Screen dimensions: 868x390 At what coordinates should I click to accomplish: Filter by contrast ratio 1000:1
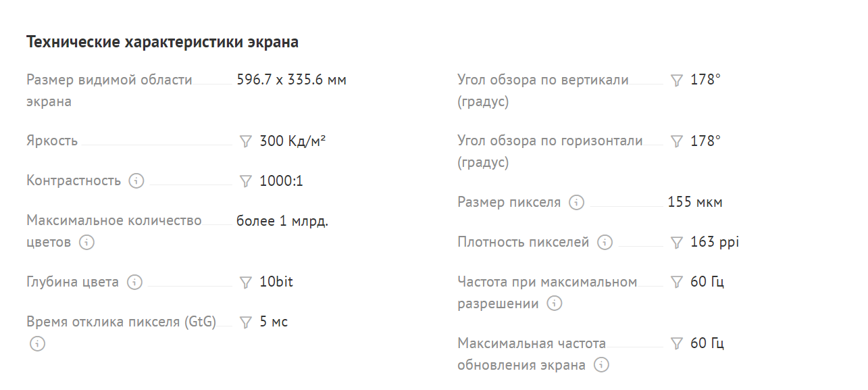245,181
